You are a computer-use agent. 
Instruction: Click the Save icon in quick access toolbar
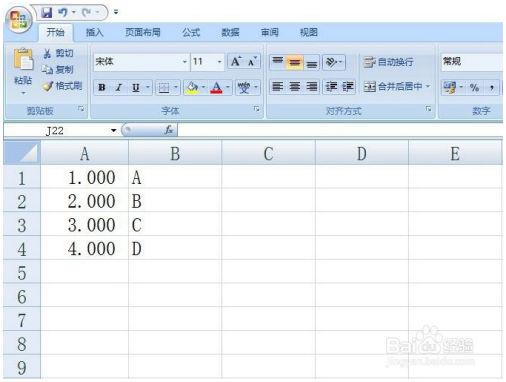point(47,12)
